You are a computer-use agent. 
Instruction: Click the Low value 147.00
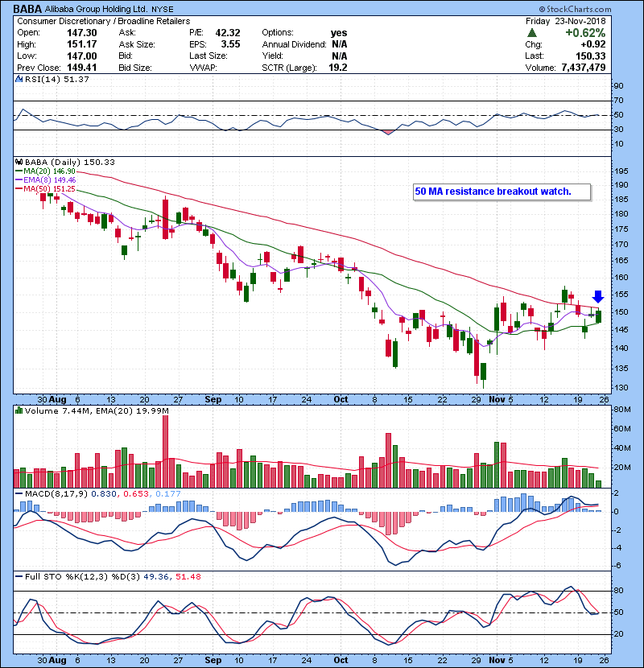point(82,56)
